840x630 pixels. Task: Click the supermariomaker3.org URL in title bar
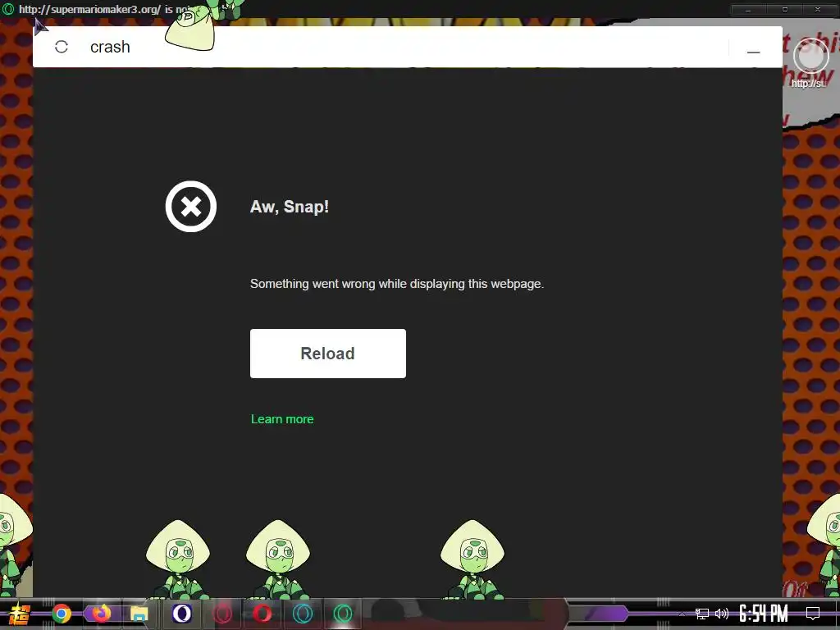pyautogui.click(x=89, y=9)
